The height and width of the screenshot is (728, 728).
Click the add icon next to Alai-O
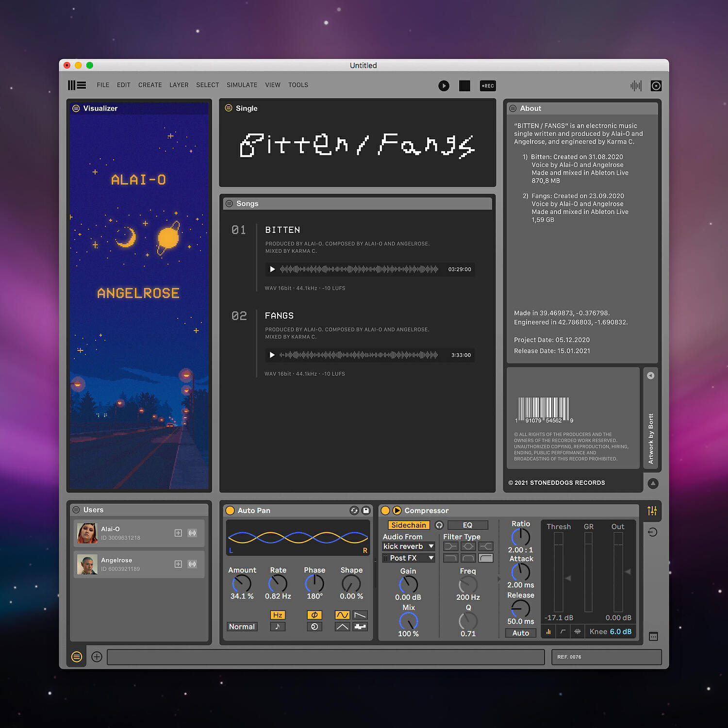[178, 533]
